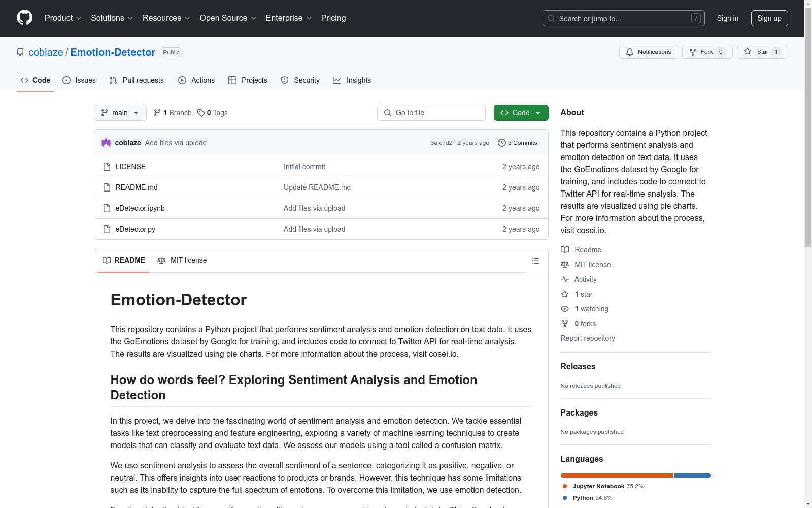
Task: Expand the Solutions menu
Action: (112, 18)
